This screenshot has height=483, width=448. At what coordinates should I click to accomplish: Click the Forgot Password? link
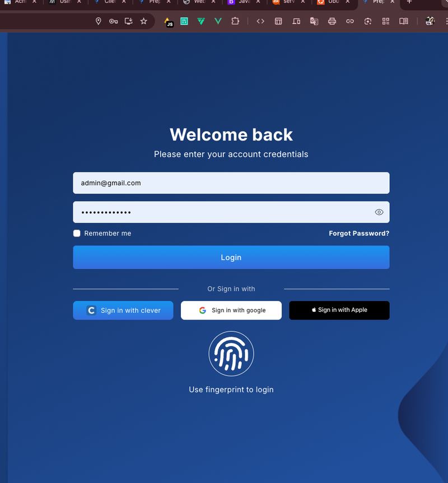point(358,233)
